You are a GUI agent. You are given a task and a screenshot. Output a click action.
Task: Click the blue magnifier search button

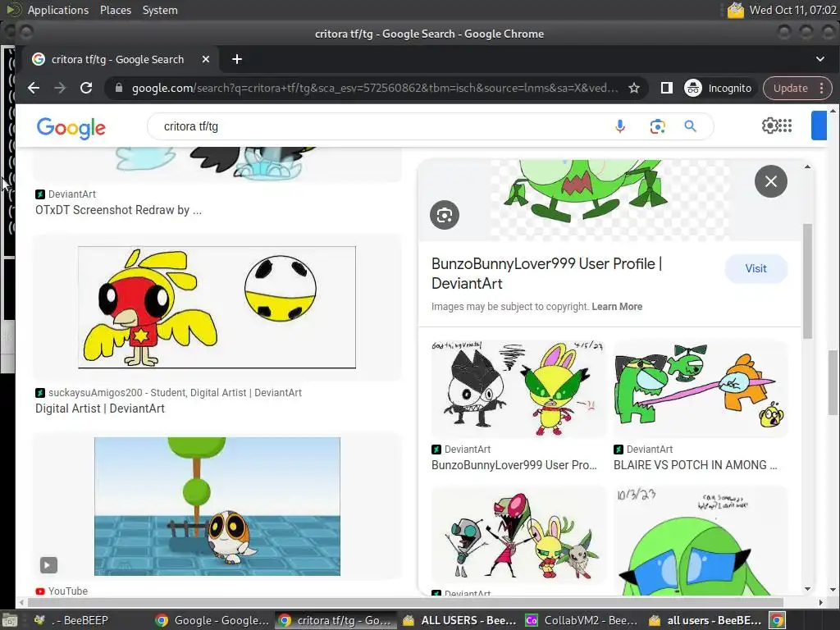[x=690, y=126]
